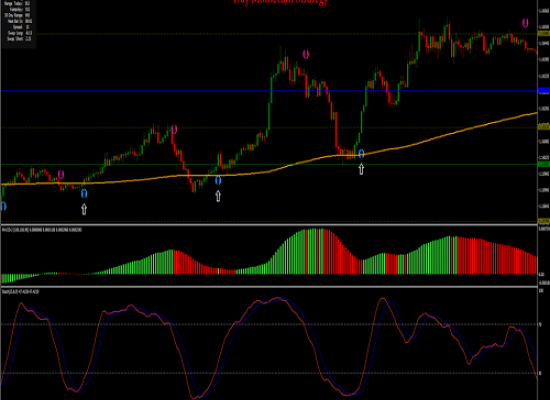
Task: Click the 'Spread' info row
Action: (21, 27)
